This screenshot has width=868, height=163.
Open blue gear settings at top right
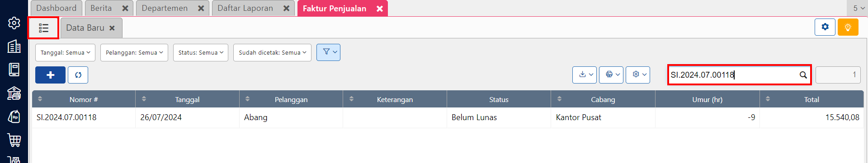click(x=825, y=27)
